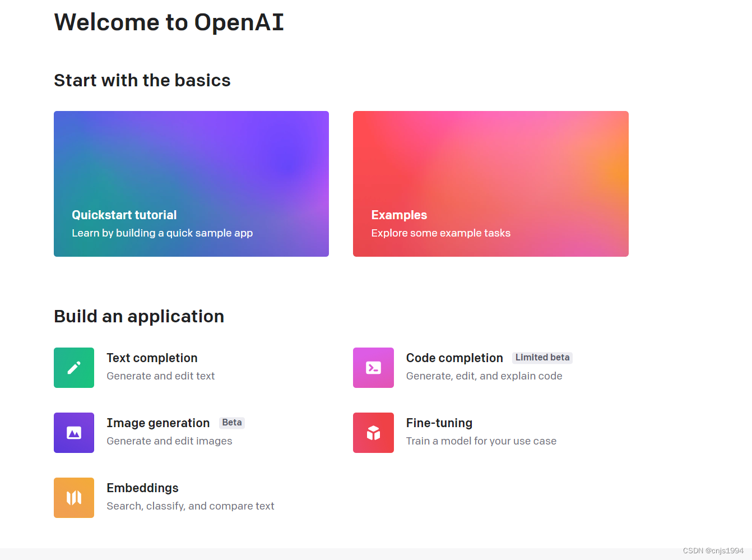Click the 'Welcome to OpenAI' heading

coord(169,22)
